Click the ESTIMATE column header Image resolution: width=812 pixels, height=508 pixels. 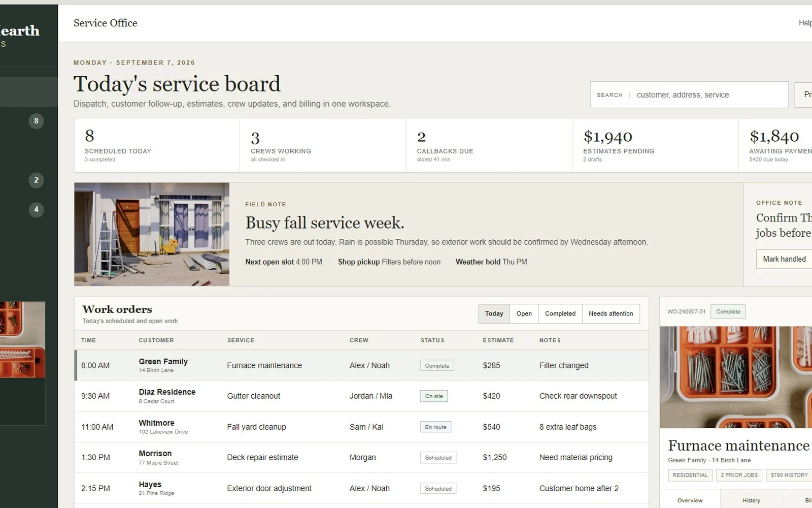pyautogui.click(x=498, y=340)
